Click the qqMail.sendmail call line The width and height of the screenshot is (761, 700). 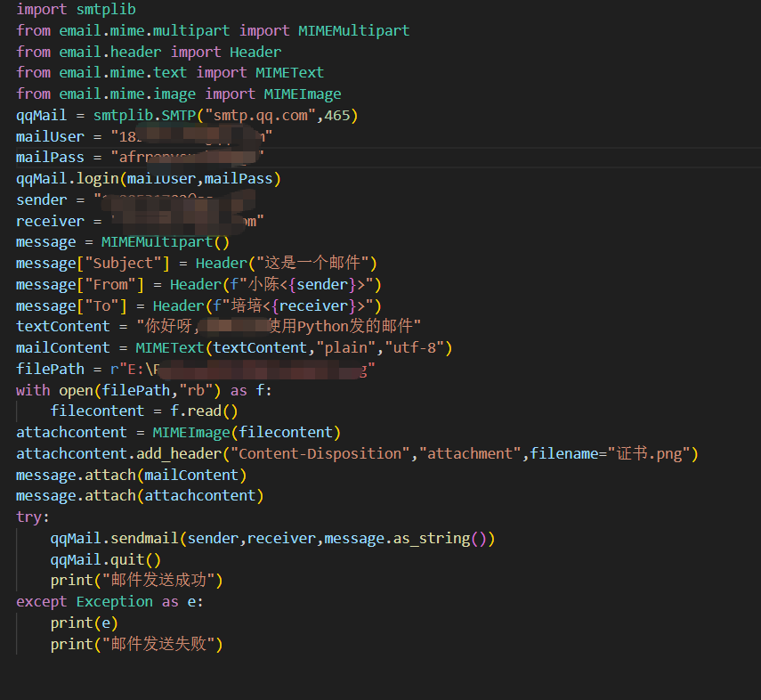pyautogui.click(x=272, y=539)
